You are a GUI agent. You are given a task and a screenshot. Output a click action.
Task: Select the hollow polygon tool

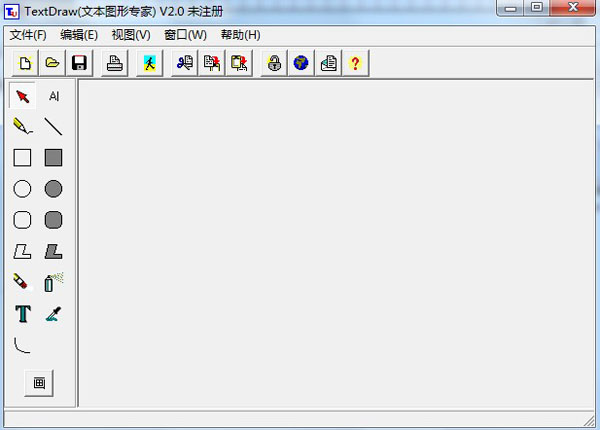(x=22, y=251)
